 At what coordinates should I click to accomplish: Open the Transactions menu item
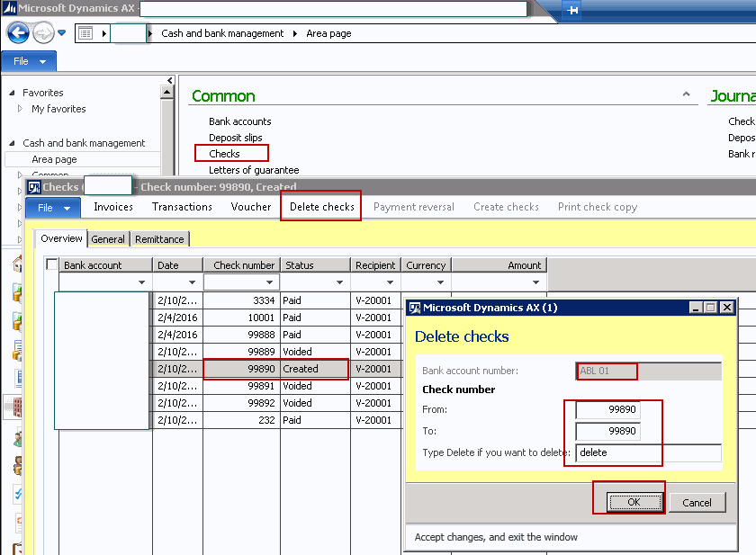[x=182, y=207]
